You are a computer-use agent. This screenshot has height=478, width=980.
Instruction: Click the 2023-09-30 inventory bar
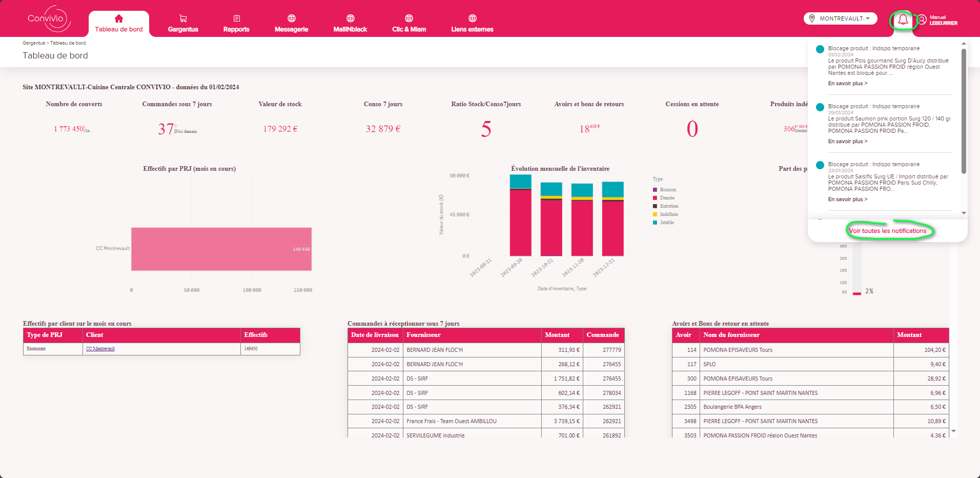(x=520, y=215)
